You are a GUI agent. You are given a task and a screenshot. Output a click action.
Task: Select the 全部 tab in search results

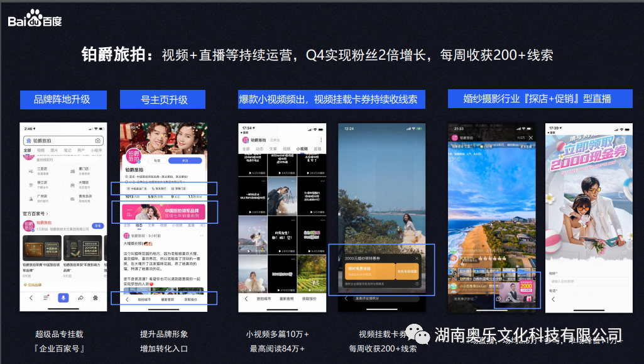coord(28,150)
